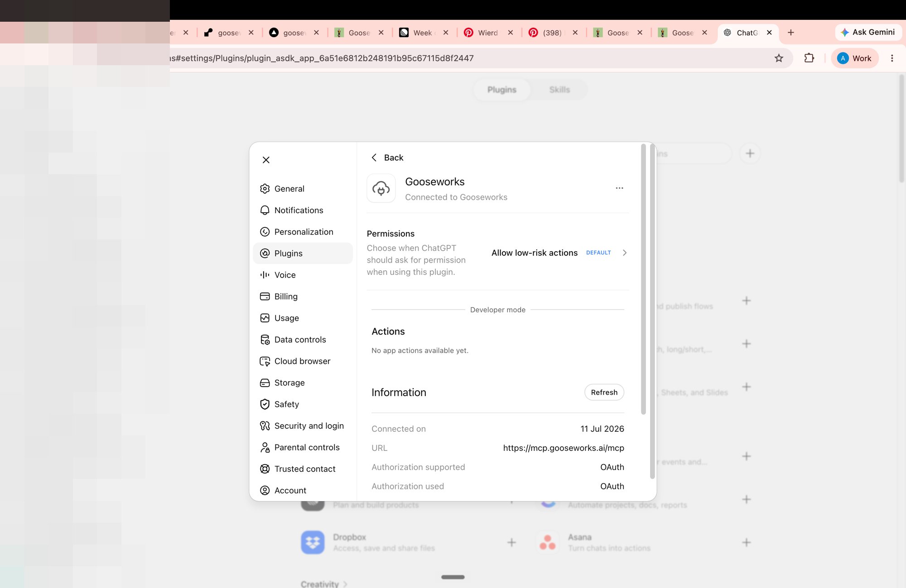Add the plugin in the publish flows row
The image size is (906, 588).
pos(747,301)
